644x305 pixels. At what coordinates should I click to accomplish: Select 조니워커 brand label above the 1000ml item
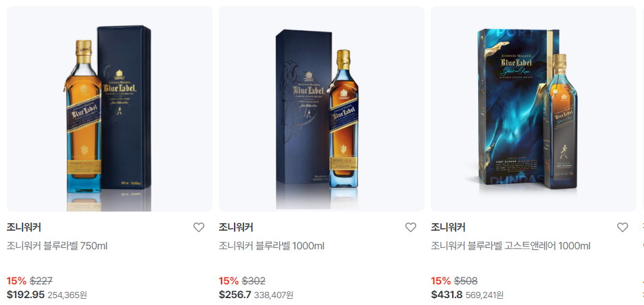coord(236,227)
